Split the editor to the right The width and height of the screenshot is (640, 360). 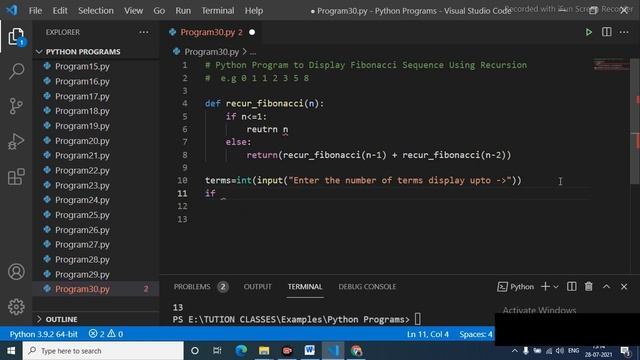pyautogui.click(x=607, y=32)
